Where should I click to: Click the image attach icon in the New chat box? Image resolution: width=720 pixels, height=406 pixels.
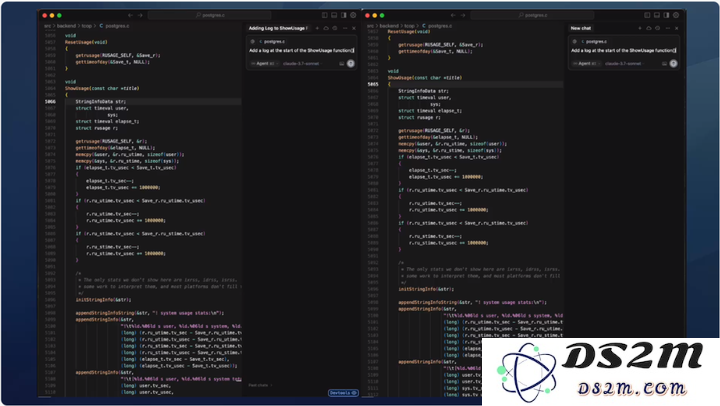664,63
